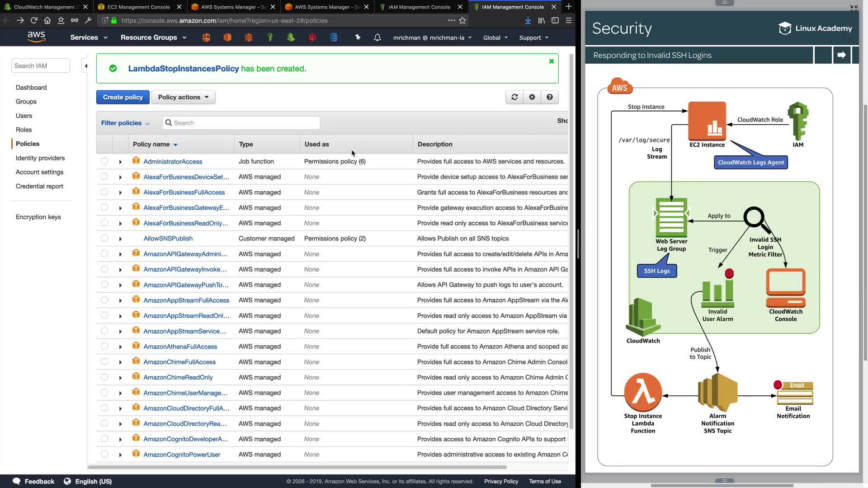
Task: Click the refresh policies icon button
Action: pos(514,97)
